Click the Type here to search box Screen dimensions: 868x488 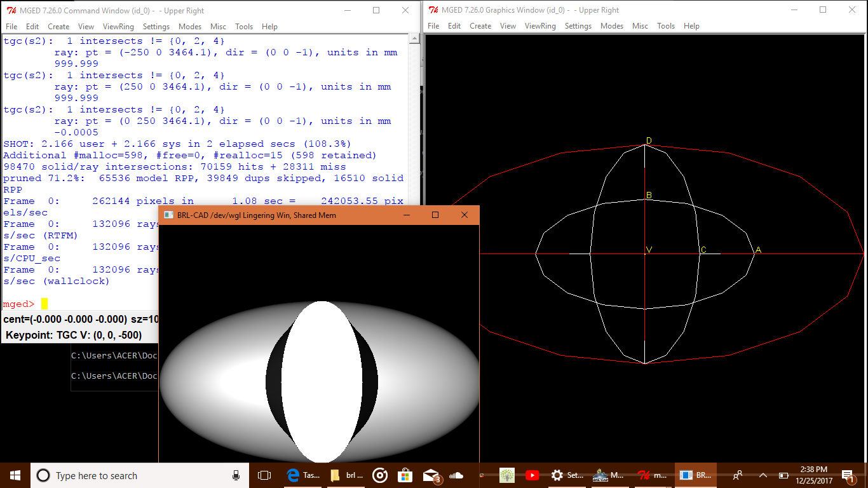coord(140,475)
